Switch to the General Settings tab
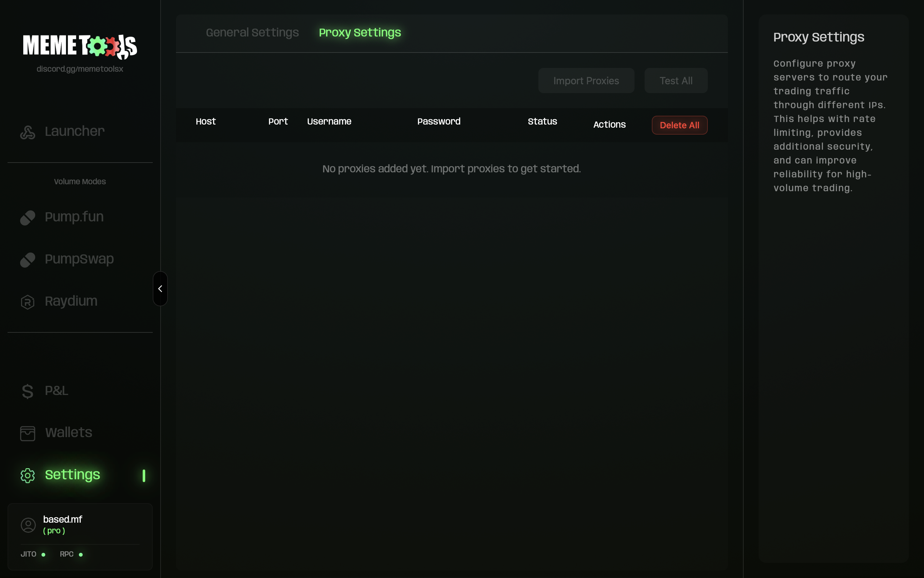This screenshot has width=924, height=578. pos(252,32)
